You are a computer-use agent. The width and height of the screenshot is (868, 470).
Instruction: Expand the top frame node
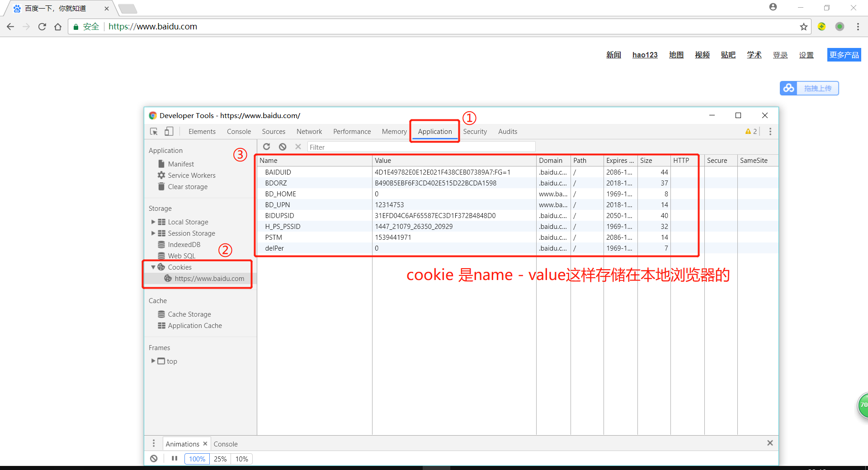153,361
